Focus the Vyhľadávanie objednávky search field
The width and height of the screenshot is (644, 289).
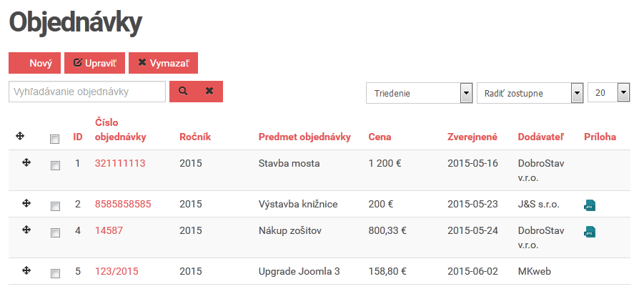pos(87,92)
